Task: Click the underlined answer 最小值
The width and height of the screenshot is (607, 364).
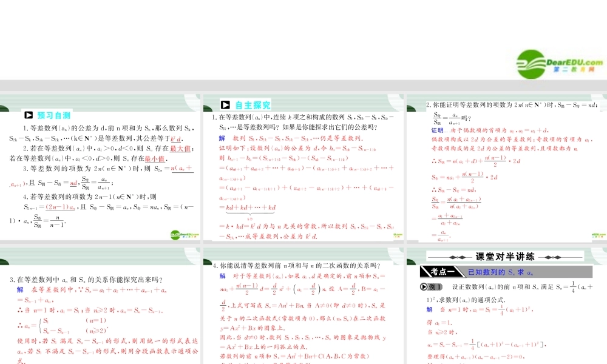Action: point(155,158)
